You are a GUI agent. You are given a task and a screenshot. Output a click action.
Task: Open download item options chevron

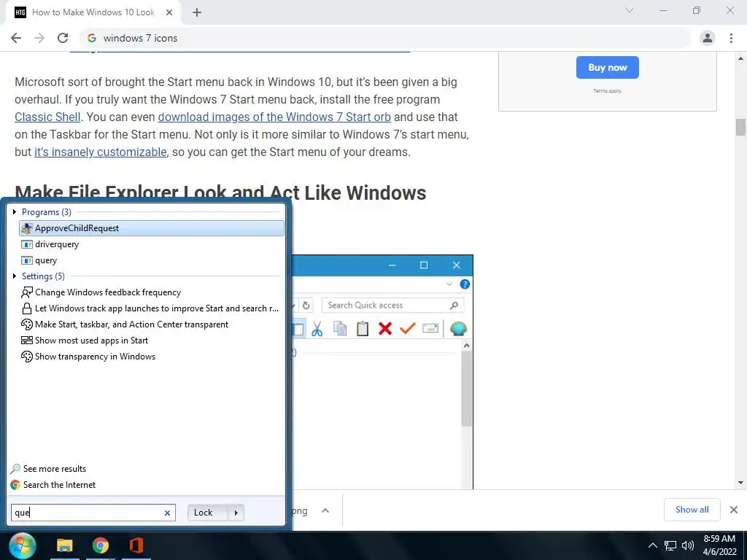pyautogui.click(x=325, y=510)
